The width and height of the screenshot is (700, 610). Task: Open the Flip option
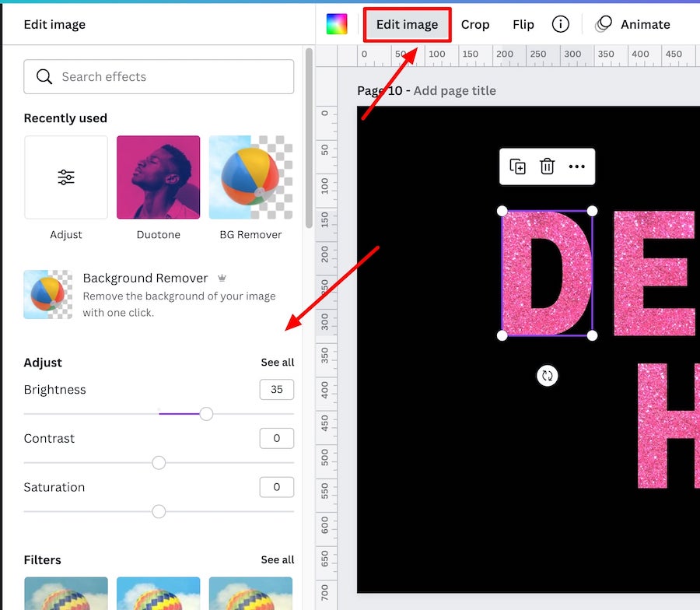click(x=523, y=25)
